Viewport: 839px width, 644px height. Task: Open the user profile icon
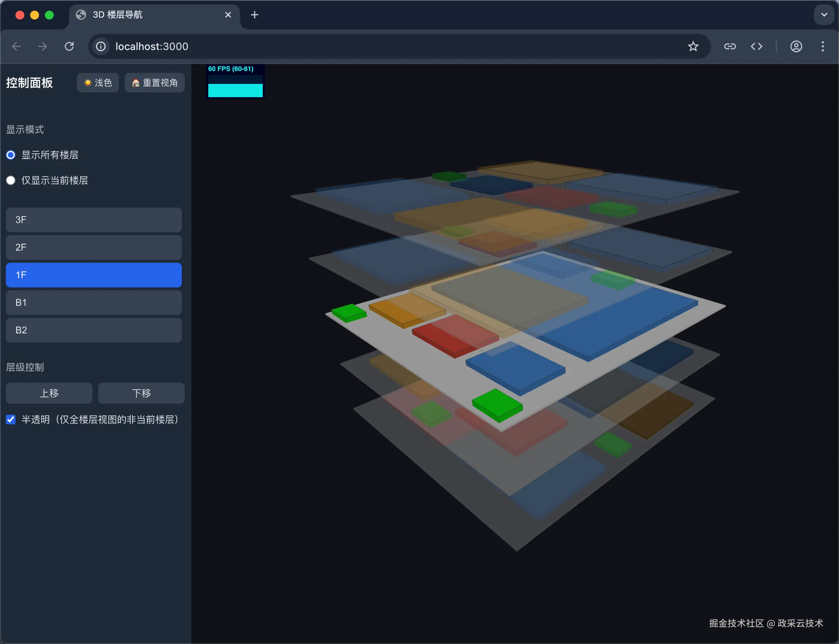point(796,46)
